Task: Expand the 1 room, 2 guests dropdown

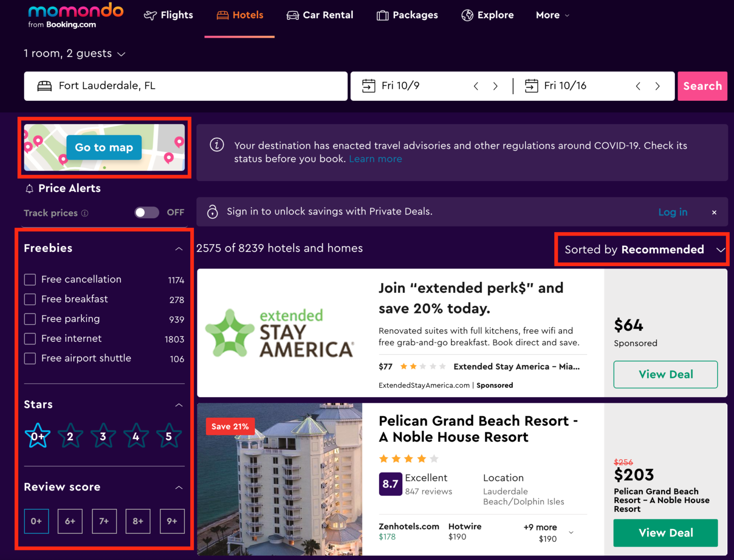Action: point(75,54)
